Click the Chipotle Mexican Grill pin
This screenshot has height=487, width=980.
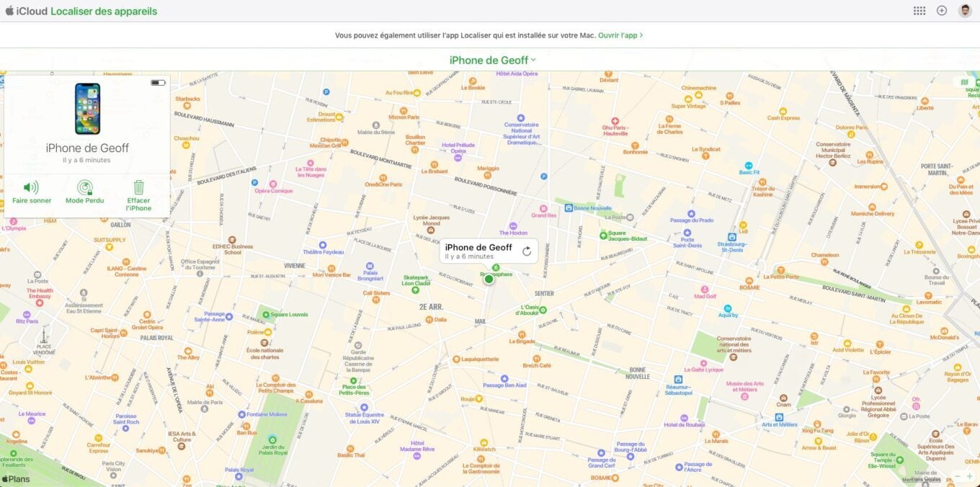344,142
